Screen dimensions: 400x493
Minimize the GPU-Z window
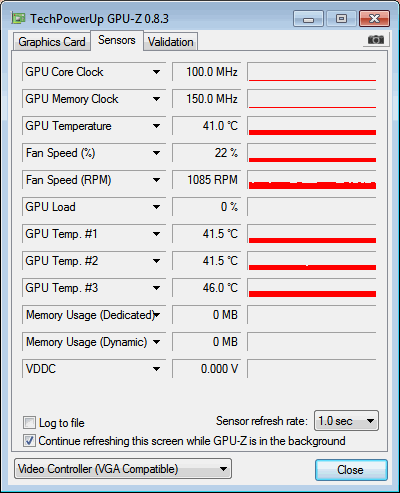tap(308, 19)
